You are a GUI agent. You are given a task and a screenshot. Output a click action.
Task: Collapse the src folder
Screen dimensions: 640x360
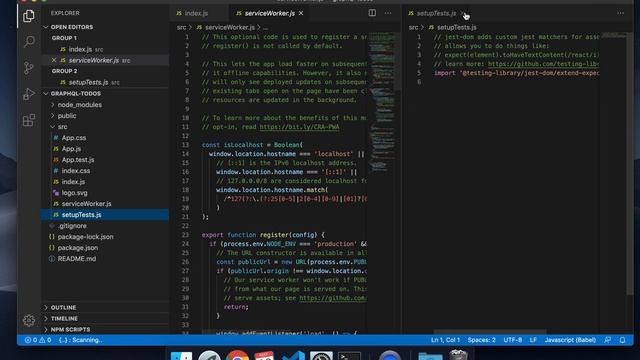tap(62, 127)
